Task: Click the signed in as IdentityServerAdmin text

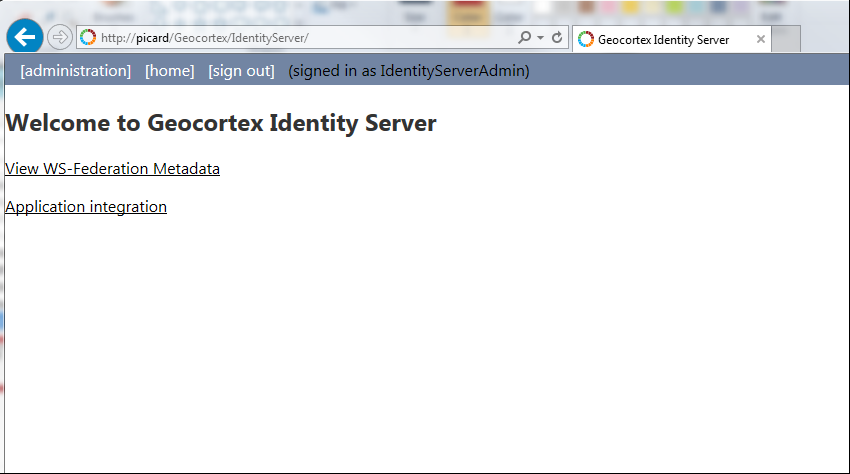Action: pos(409,71)
